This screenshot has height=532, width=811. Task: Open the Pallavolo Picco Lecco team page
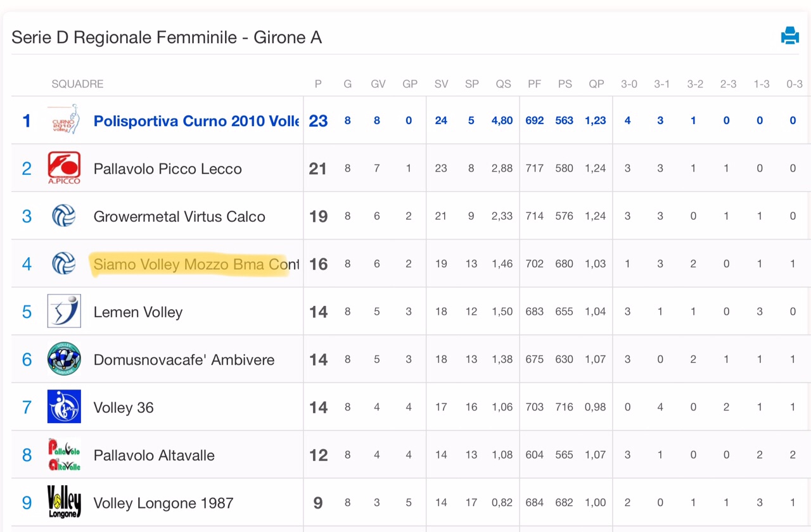(167, 169)
